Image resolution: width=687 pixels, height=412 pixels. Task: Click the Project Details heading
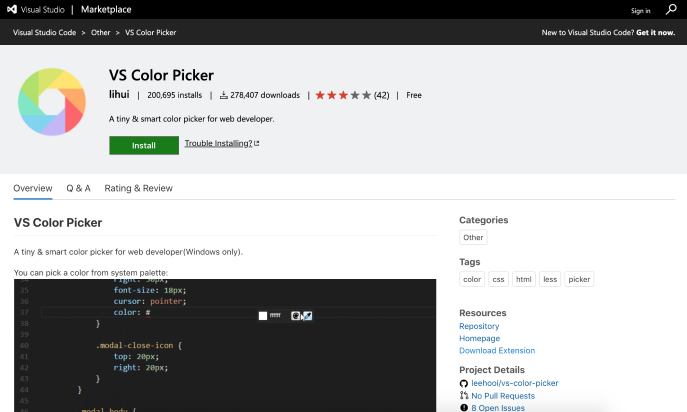492,370
